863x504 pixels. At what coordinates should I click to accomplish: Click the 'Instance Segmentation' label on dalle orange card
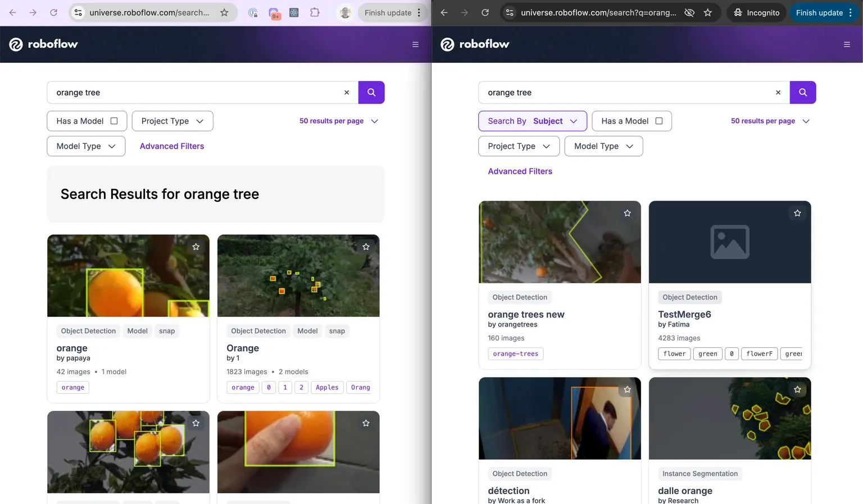click(700, 474)
